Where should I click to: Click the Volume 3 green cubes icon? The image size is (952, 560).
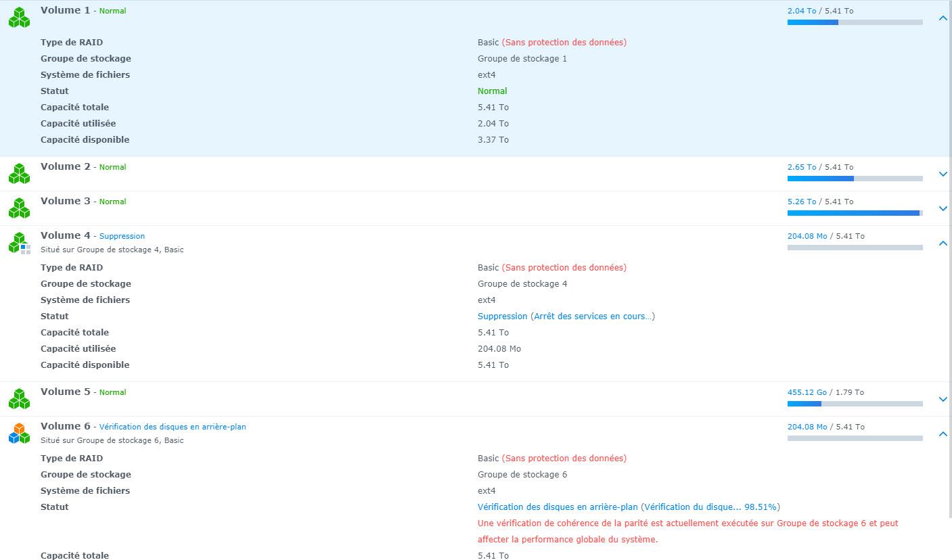tap(19, 208)
